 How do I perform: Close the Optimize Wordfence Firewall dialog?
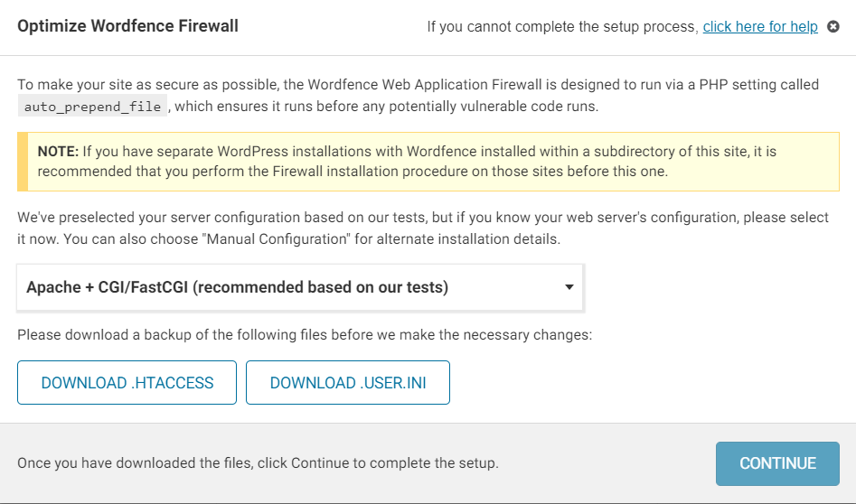pos(833,26)
